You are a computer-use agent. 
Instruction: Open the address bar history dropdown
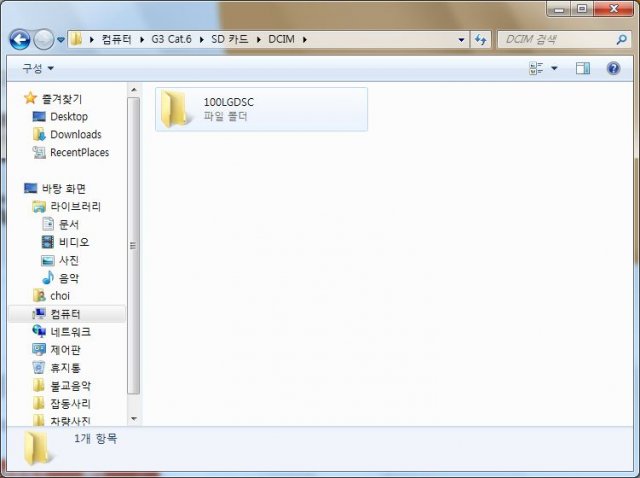[461, 40]
